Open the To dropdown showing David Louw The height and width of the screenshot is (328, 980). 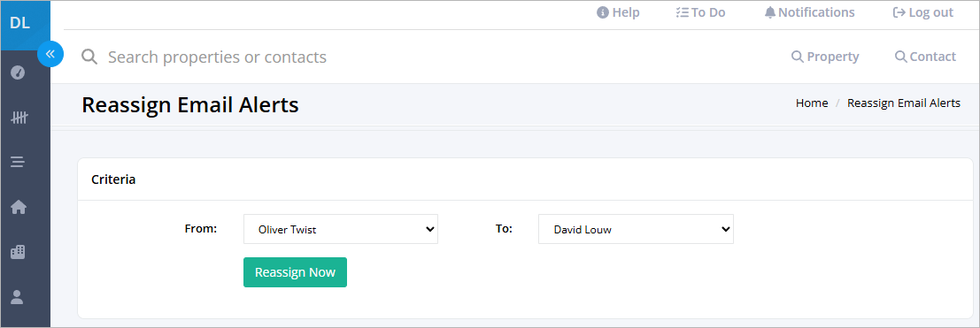636,229
